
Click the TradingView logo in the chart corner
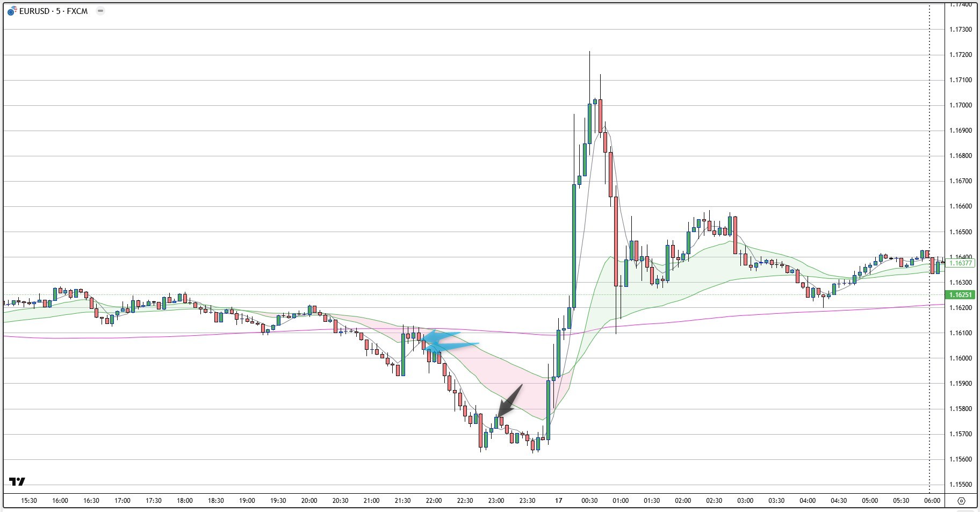(17, 481)
